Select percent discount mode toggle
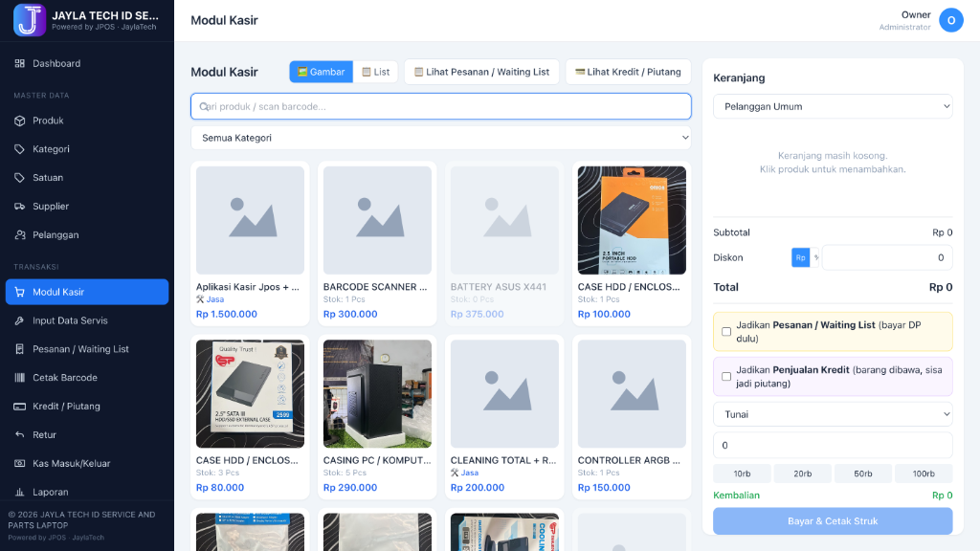 [815, 257]
